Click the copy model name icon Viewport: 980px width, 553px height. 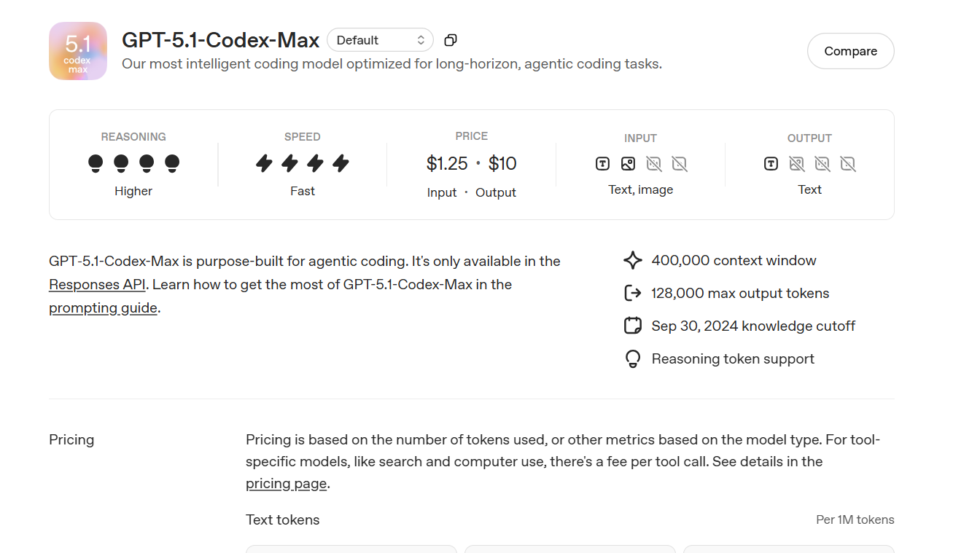tap(450, 40)
